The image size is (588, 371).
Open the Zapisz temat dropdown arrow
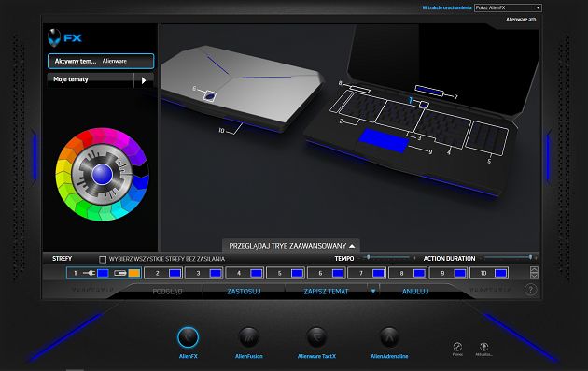tap(373, 291)
